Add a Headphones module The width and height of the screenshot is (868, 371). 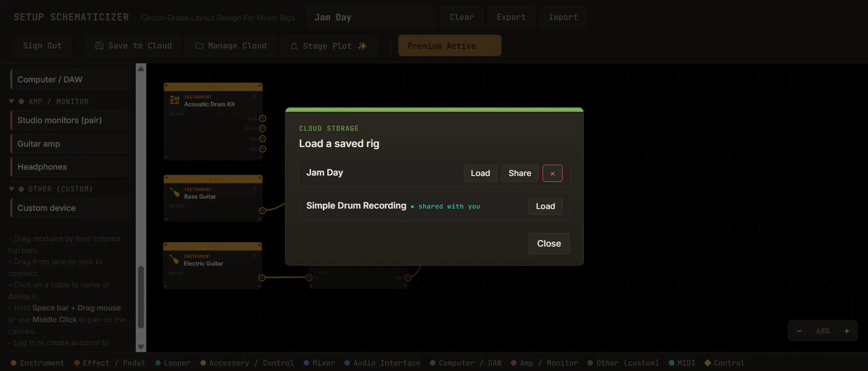70,166
